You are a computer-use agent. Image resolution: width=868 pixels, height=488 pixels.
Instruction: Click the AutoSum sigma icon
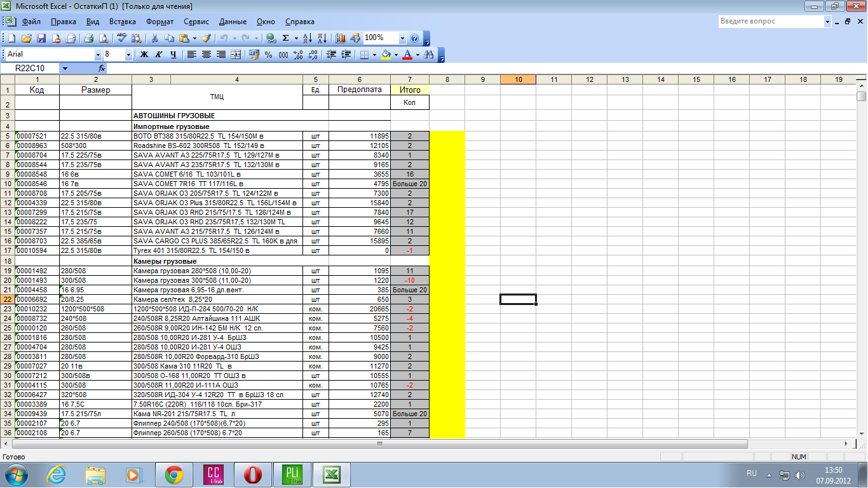click(x=286, y=38)
